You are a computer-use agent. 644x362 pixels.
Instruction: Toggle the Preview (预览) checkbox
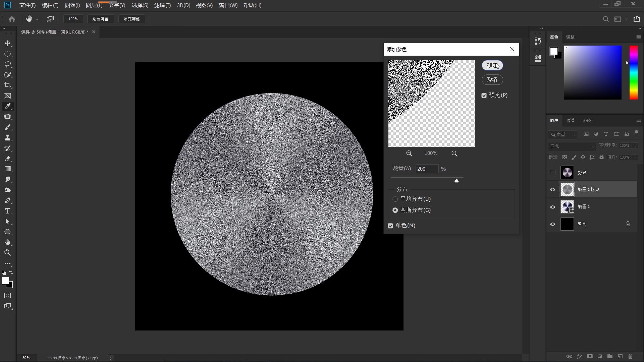(484, 96)
